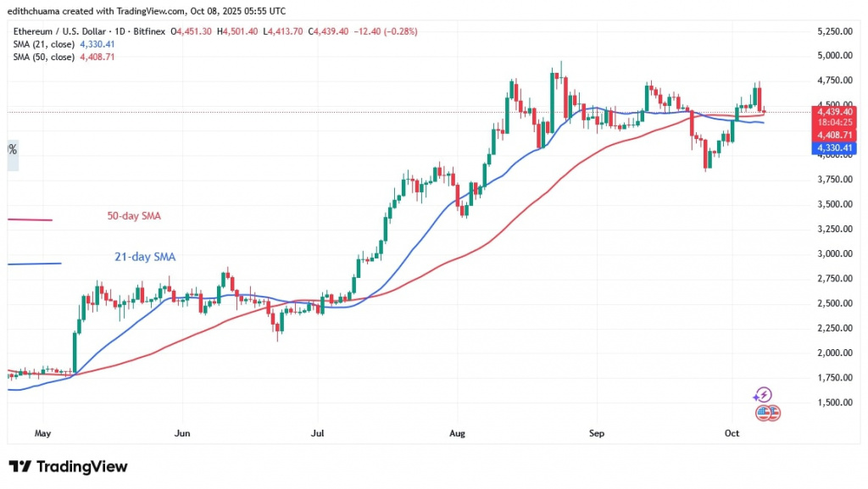Click the red 4,439.40 current price label
This screenshot has height=489, width=868.
tap(834, 111)
